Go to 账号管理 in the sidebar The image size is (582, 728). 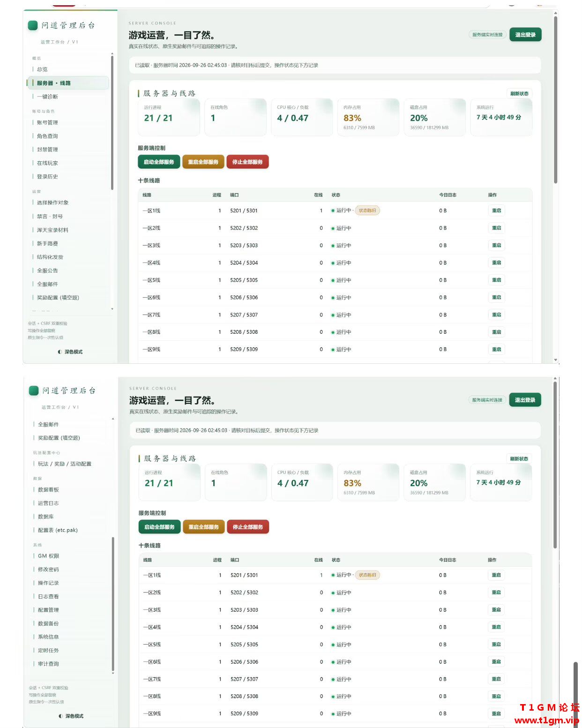(47, 122)
